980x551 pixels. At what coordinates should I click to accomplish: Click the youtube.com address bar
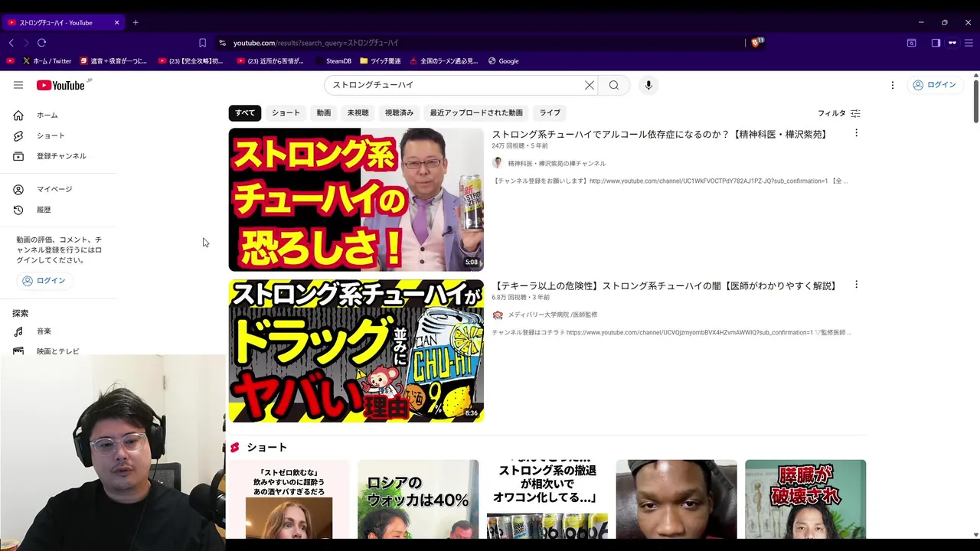[x=482, y=43]
